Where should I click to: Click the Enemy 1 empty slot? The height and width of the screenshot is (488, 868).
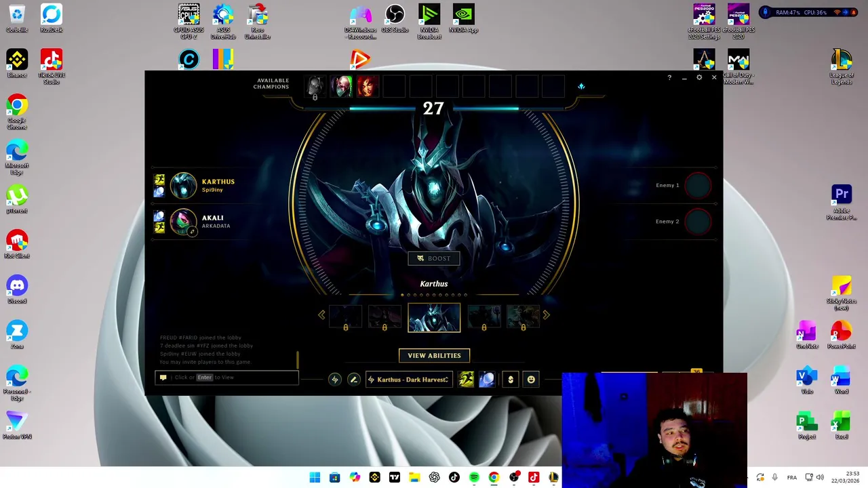click(698, 185)
